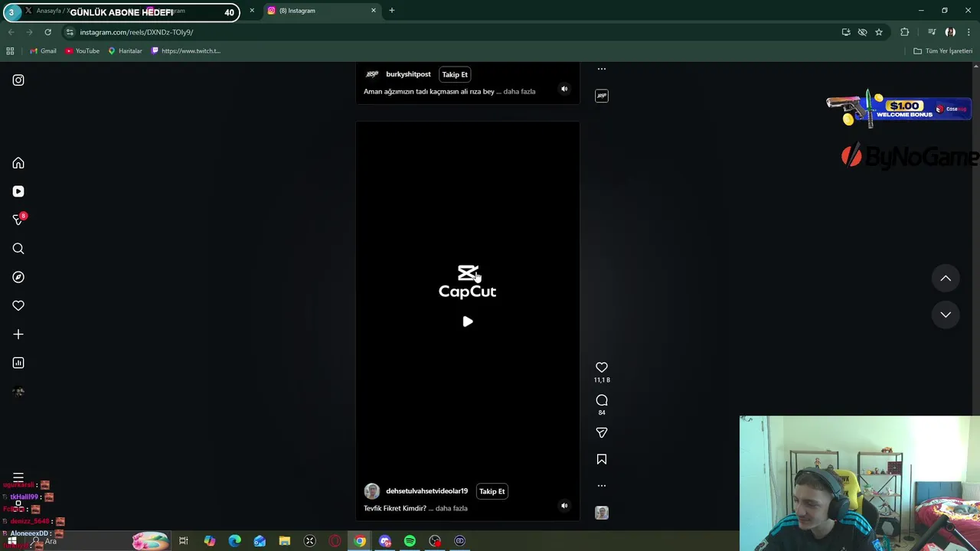Open Instagram home via the logo icon

pos(18,80)
